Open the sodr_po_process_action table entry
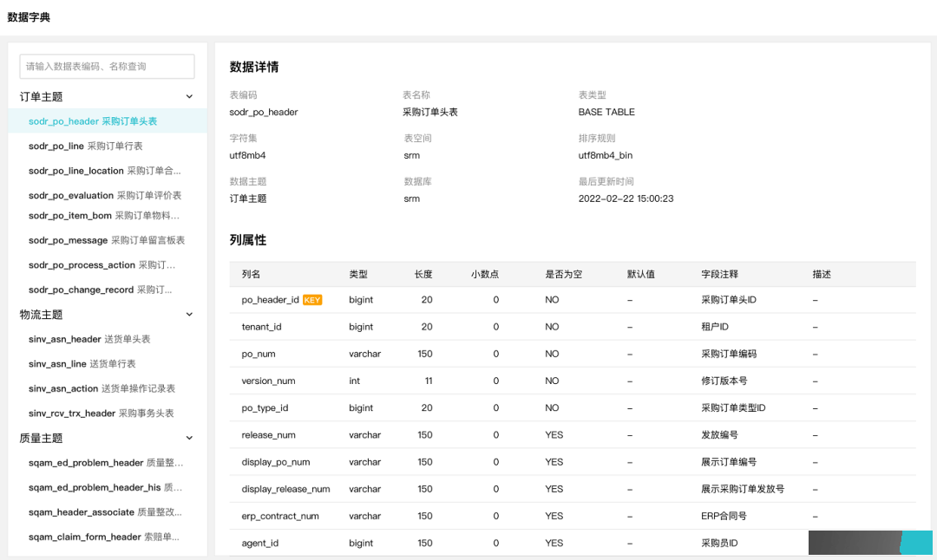The image size is (937, 560). [102, 265]
